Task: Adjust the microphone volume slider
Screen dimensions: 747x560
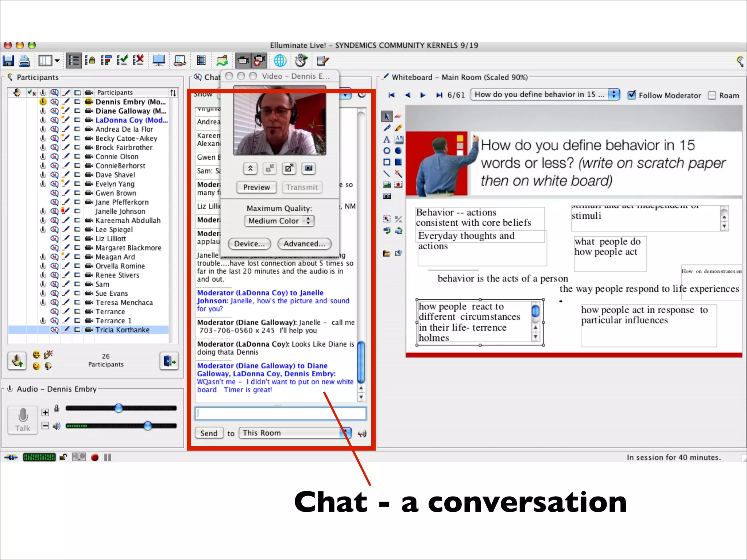Action: pos(119,408)
